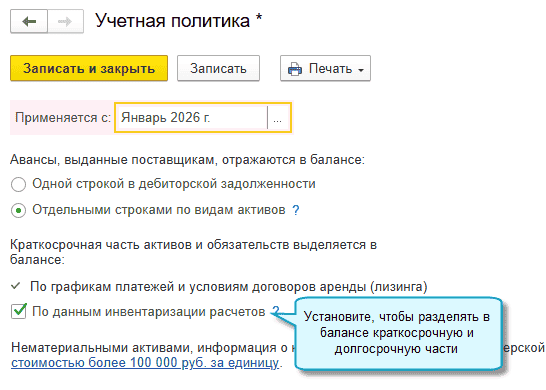Select radio Одной строкой в дебиторской задолженности

[x=18, y=184]
